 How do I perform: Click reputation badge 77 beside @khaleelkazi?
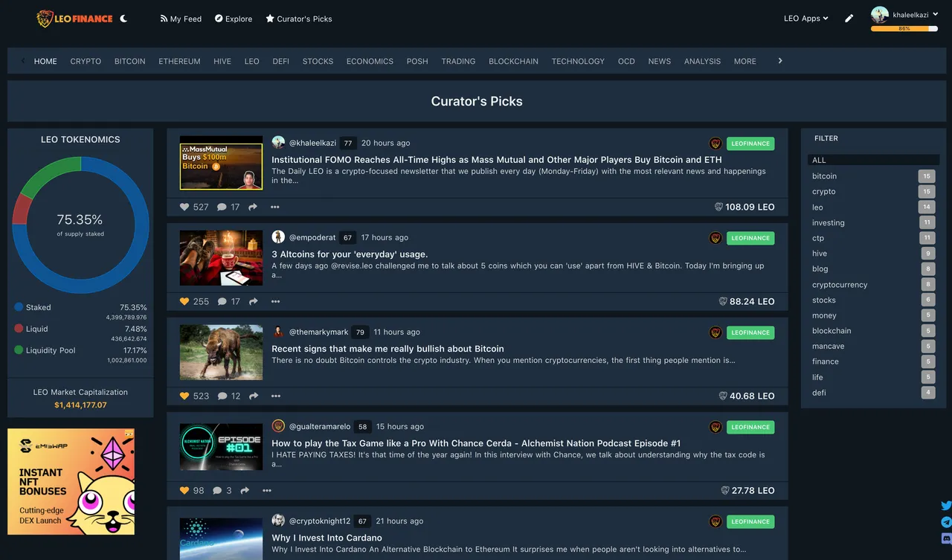tap(348, 143)
